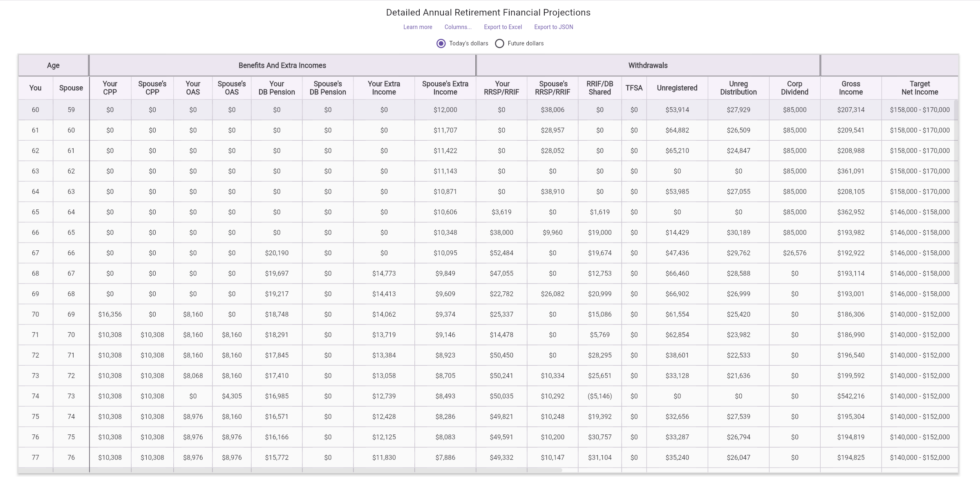This screenshot has width=980, height=477.
Task: Click the "Your CPP" column header
Action: pos(110,88)
